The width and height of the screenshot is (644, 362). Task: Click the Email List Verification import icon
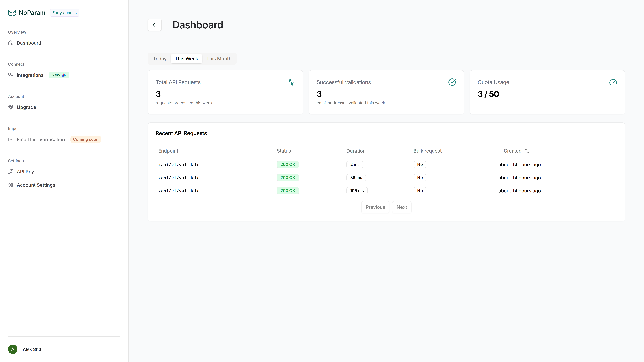pyautogui.click(x=11, y=139)
